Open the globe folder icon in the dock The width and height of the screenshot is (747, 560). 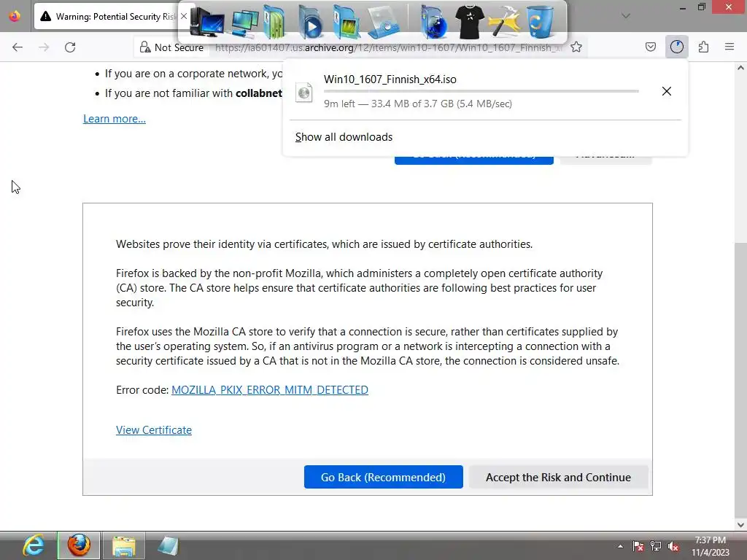click(x=433, y=23)
